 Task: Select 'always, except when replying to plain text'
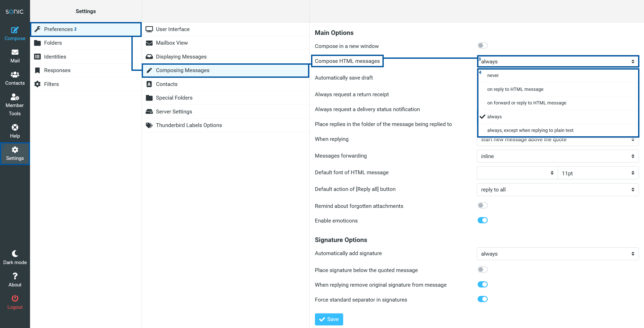(x=558, y=130)
